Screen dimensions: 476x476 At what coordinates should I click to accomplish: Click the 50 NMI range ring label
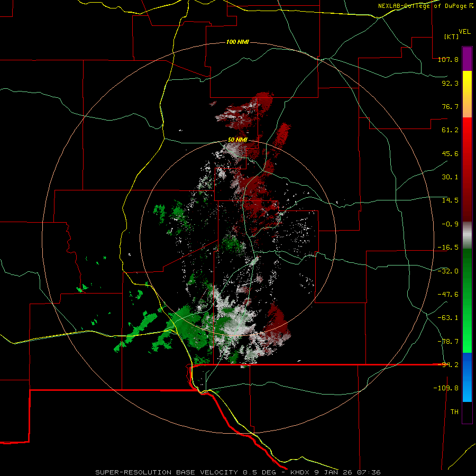(237, 140)
